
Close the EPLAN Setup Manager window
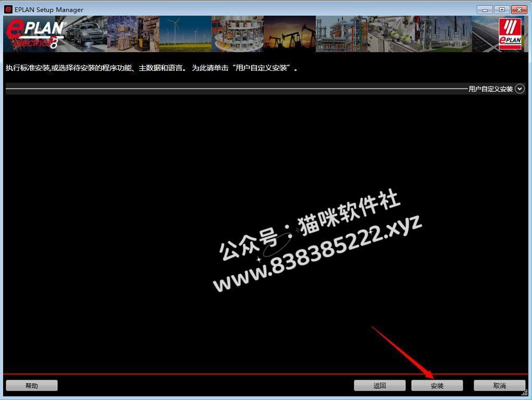tap(519, 10)
